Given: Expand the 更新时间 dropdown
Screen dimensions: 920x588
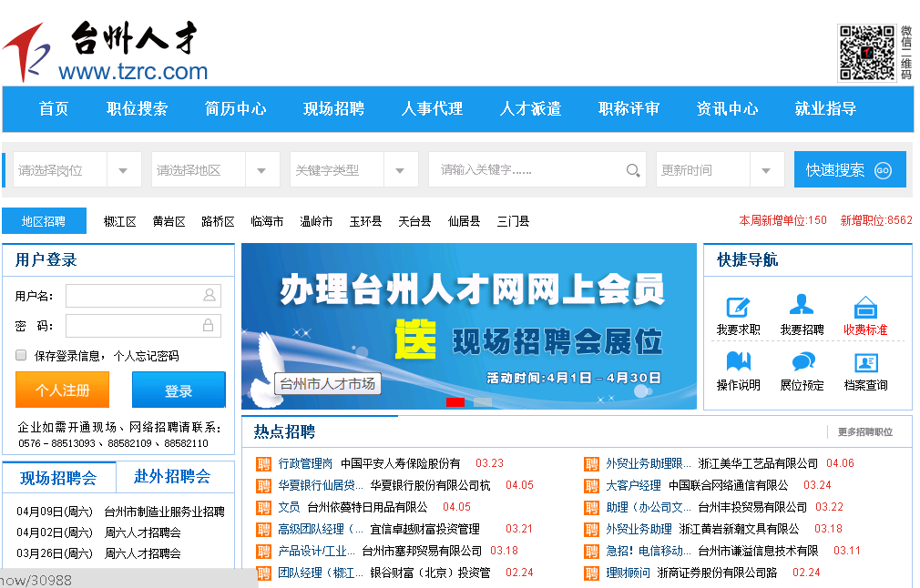Looking at the screenshot, I should (x=766, y=170).
